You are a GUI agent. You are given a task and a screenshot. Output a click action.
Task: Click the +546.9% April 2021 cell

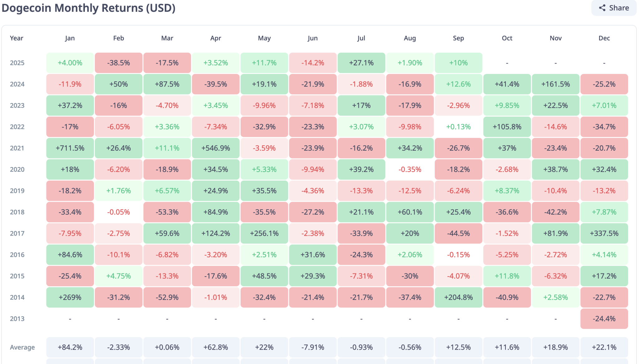pyautogui.click(x=216, y=148)
